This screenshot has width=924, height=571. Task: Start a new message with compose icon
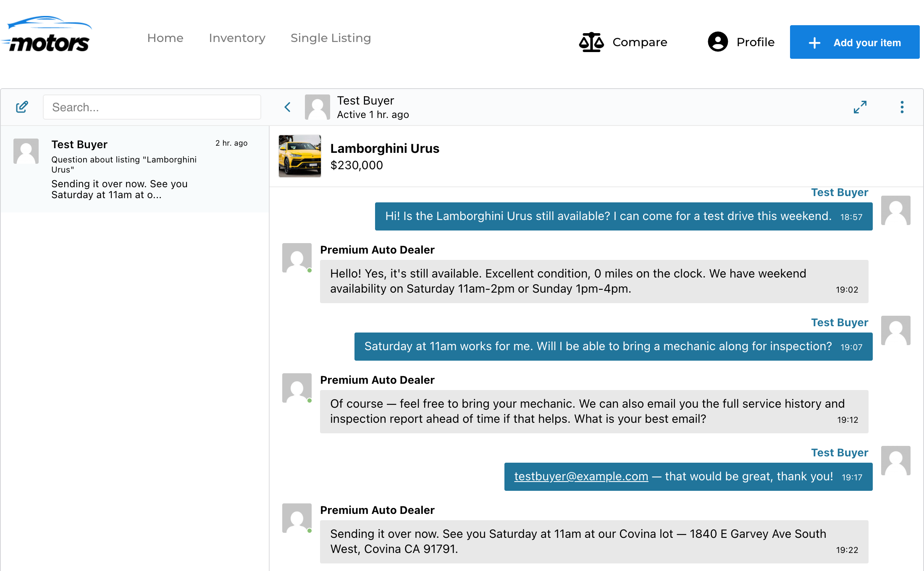pos(22,107)
